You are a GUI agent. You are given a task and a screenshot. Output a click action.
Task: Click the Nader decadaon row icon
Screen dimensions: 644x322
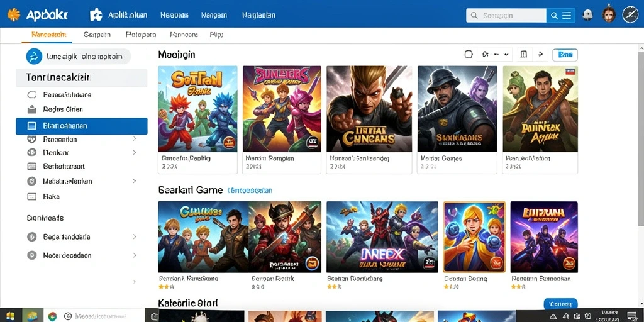point(31,255)
